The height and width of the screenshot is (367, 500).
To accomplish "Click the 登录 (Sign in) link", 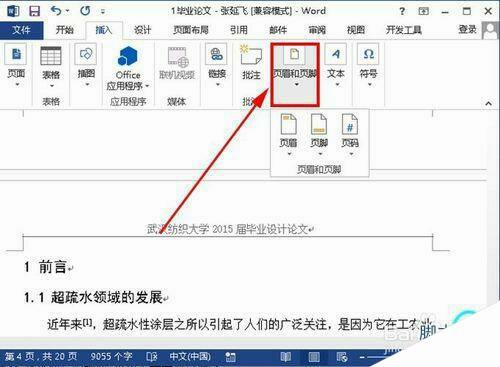I will click(x=467, y=30).
